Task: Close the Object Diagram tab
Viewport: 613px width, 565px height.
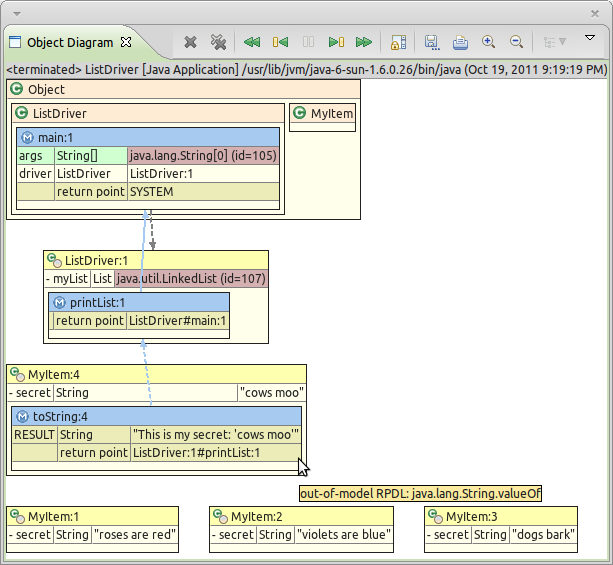Action: (x=126, y=43)
